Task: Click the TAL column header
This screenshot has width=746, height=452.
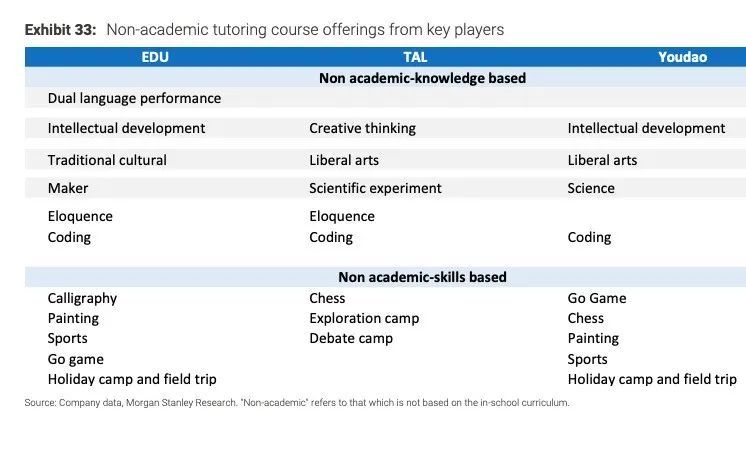Action: 415,57
